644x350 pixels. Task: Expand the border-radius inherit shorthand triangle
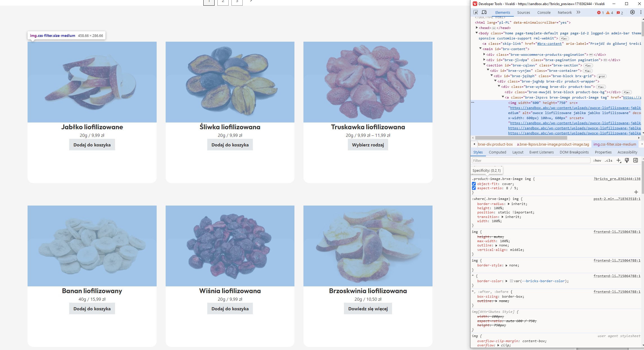tap(508, 204)
